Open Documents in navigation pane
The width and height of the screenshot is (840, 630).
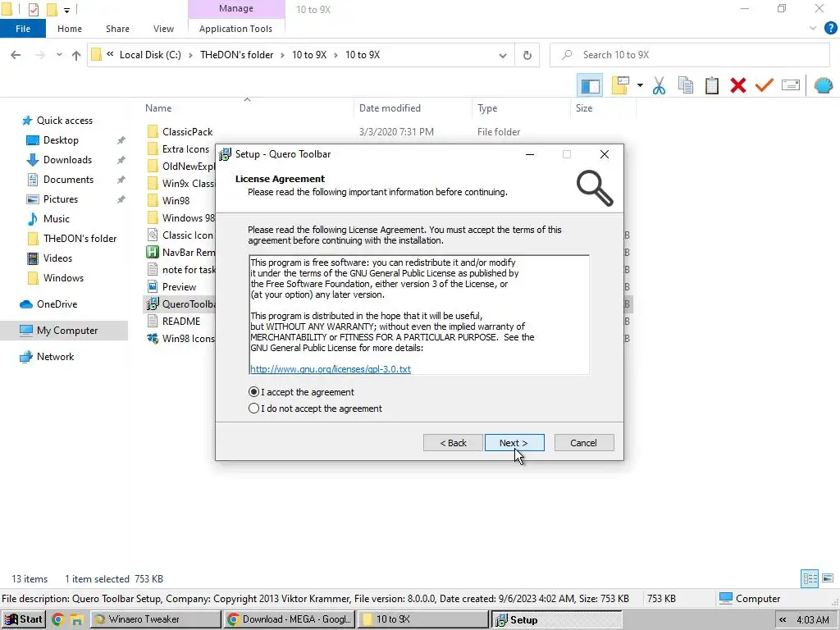[x=68, y=180]
